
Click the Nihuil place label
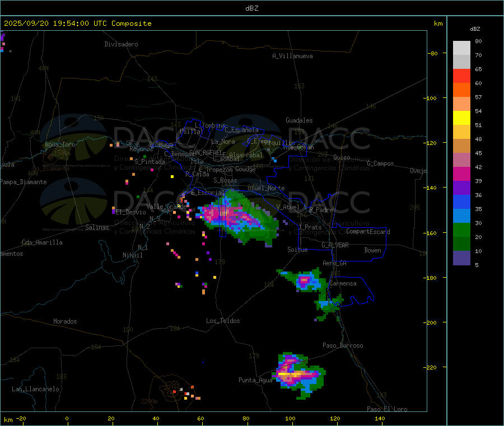pyautogui.click(x=133, y=255)
